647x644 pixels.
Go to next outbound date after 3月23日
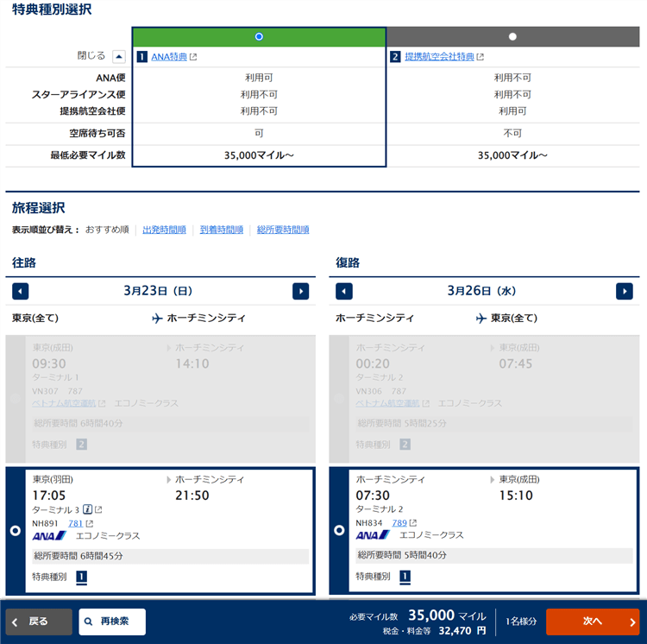coord(300,291)
